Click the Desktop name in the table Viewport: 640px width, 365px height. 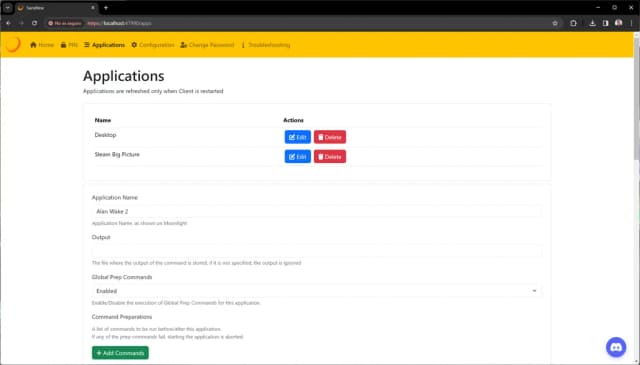tap(105, 135)
